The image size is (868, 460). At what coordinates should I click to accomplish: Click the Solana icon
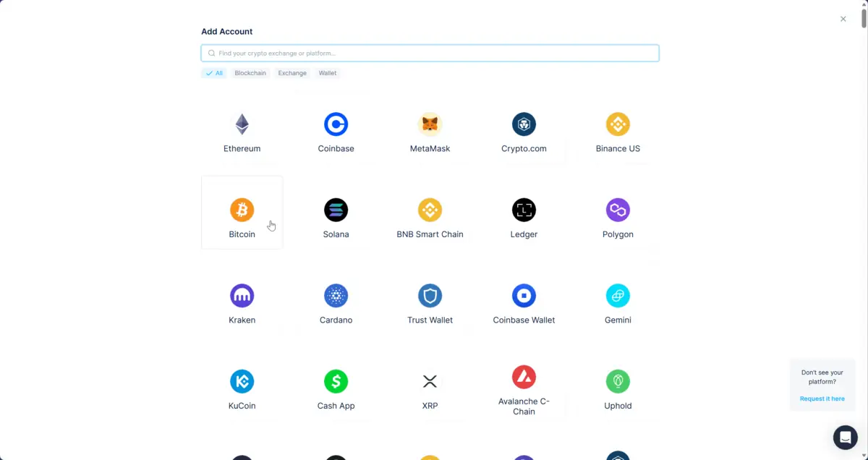[336, 210]
